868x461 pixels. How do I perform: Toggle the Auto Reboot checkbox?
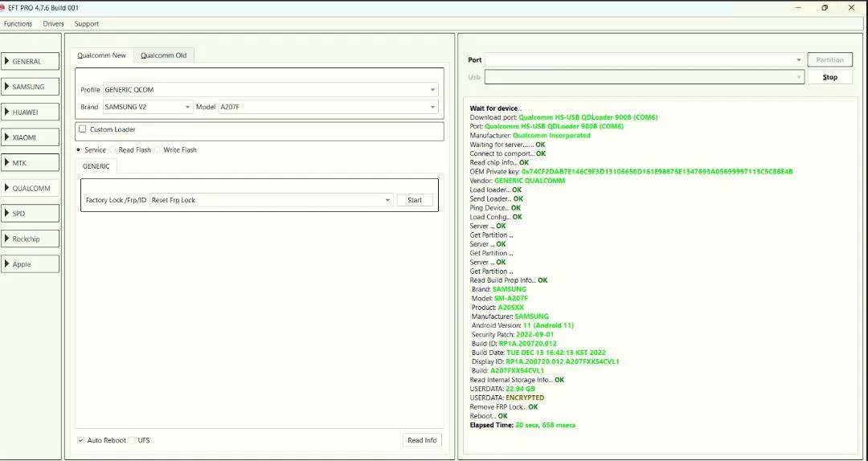click(80, 440)
